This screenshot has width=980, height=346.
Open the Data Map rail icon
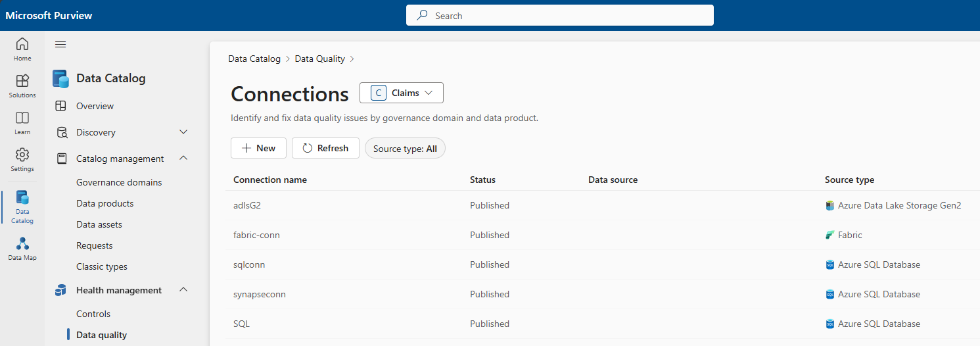click(x=22, y=243)
